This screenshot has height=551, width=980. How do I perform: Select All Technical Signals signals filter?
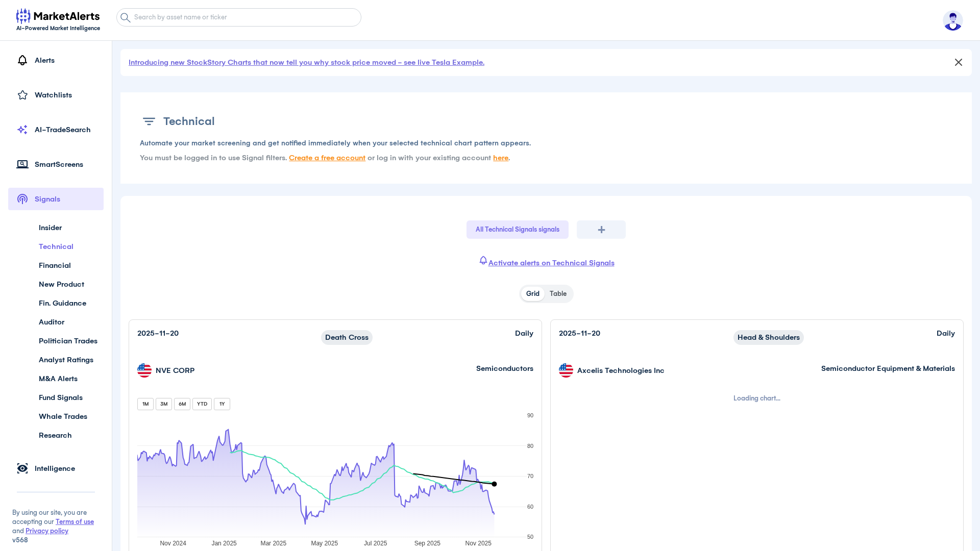(x=517, y=230)
